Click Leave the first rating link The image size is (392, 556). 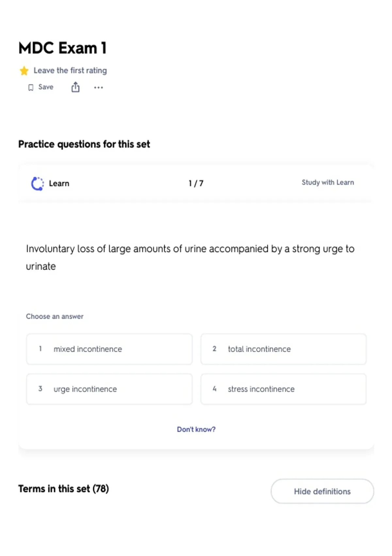coord(70,70)
